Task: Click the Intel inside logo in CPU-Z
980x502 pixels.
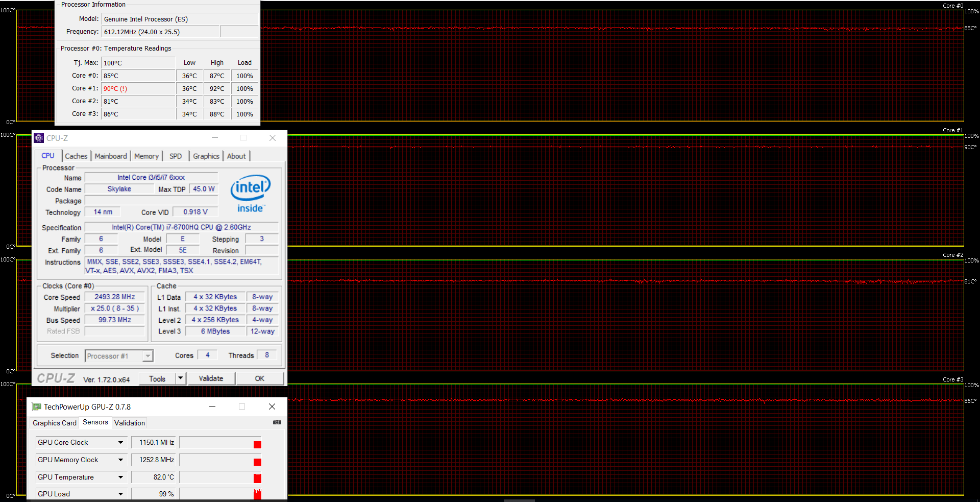Action: point(250,194)
